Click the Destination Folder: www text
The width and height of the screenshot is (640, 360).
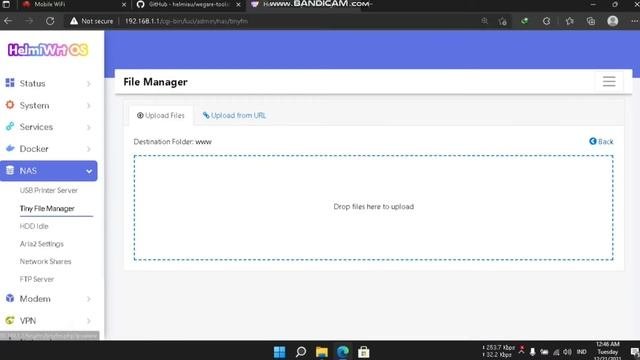(x=172, y=142)
